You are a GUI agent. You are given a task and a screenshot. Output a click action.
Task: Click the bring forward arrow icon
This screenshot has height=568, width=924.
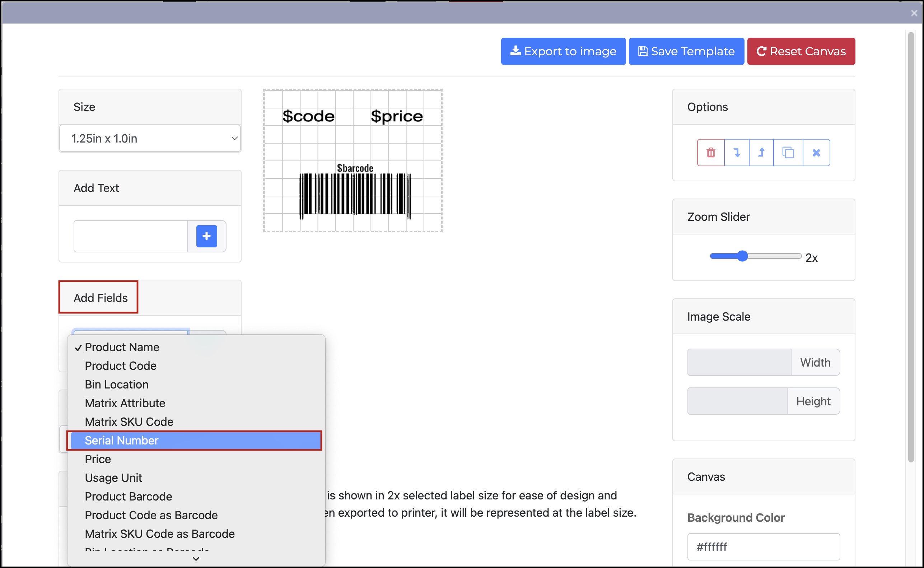click(x=761, y=153)
